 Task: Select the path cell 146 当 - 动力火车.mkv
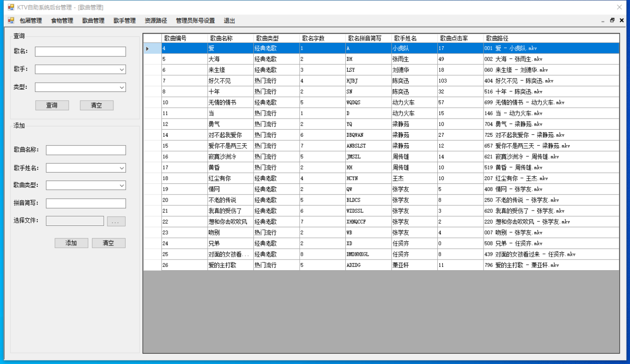(x=551, y=113)
